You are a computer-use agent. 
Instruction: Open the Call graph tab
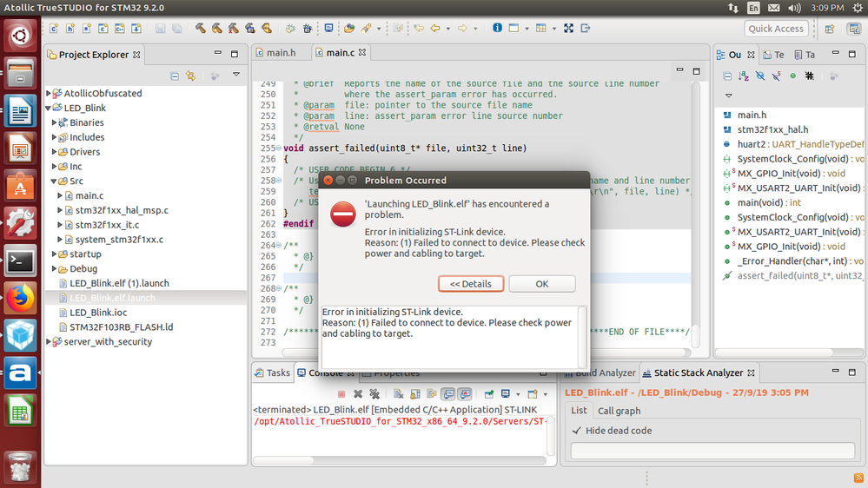tap(619, 411)
